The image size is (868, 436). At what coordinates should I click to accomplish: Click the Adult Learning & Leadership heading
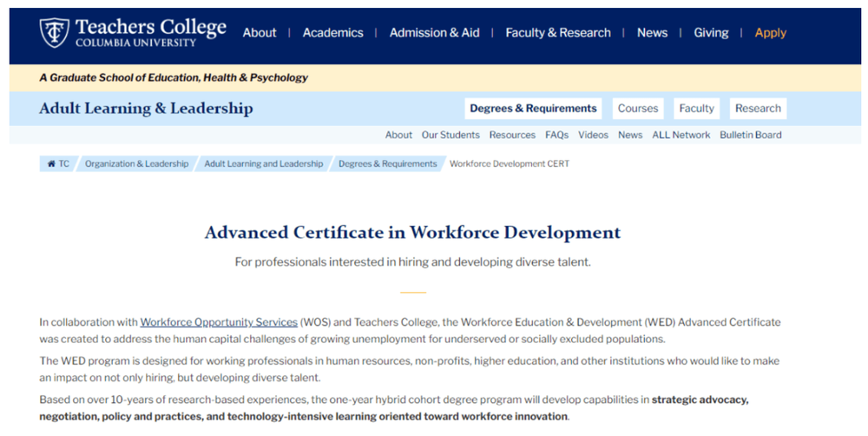146,109
